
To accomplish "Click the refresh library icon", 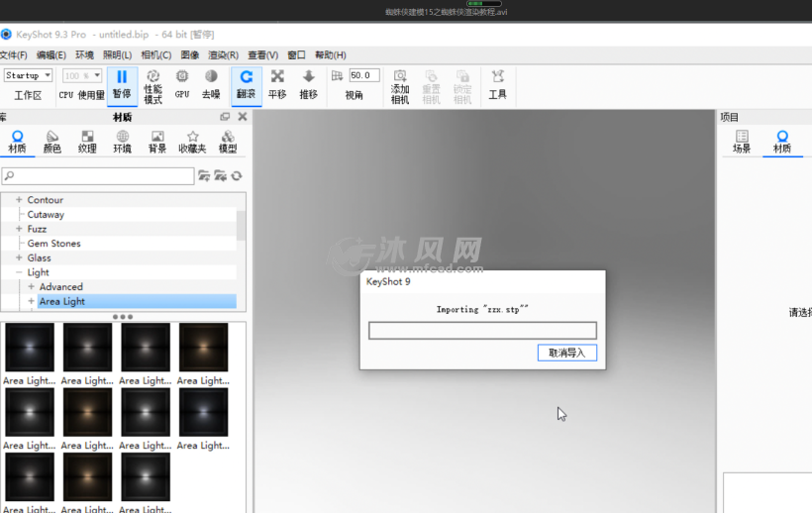I will pos(237,176).
